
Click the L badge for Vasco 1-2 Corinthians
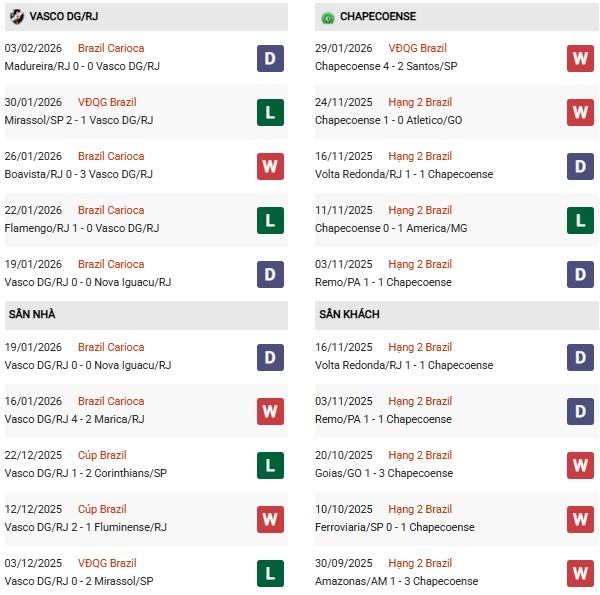pyautogui.click(x=270, y=465)
